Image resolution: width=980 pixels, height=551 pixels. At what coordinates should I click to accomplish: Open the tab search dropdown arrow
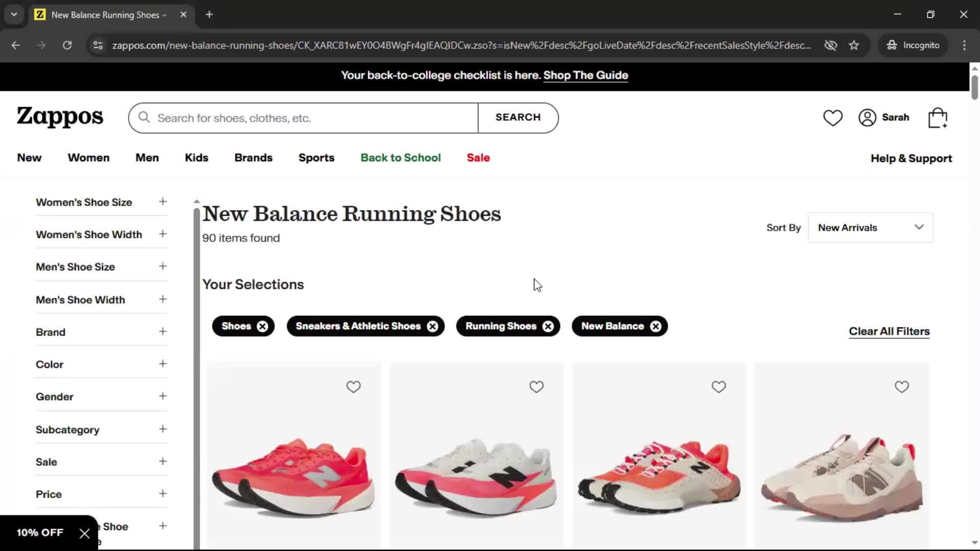click(x=14, y=15)
